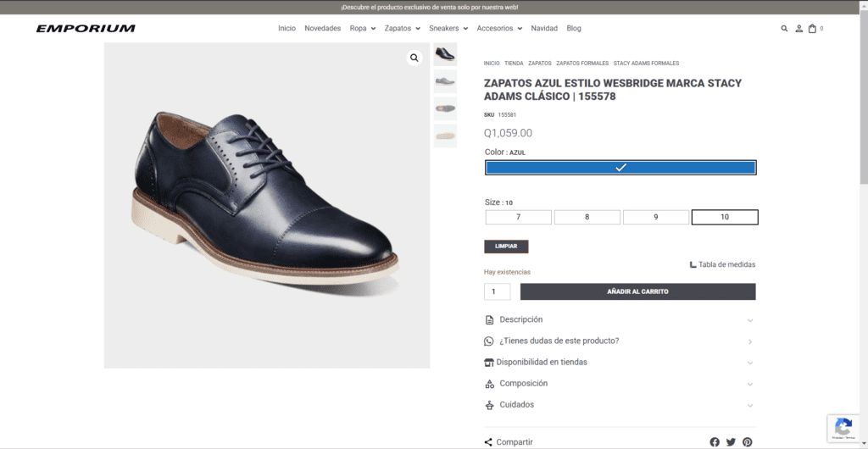Share on Pinterest icon

(748, 442)
